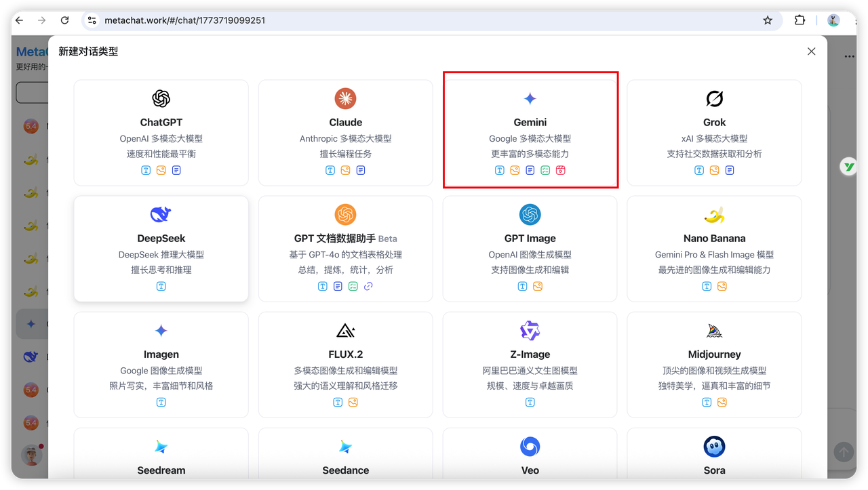
Task: Select the Veo blue swirl logo
Action: [x=530, y=447]
